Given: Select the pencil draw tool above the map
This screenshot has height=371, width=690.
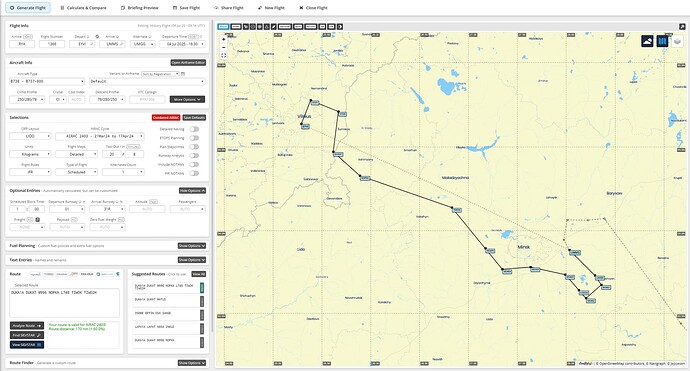Looking at the screenshot, I should point(274,26).
